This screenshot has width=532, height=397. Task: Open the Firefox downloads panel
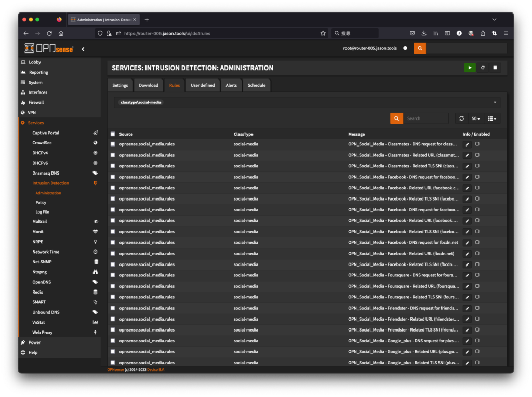pyautogui.click(x=424, y=33)
